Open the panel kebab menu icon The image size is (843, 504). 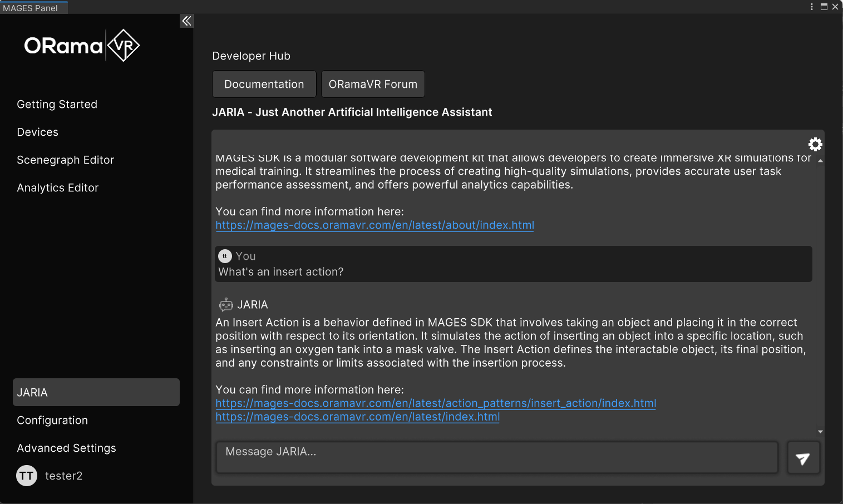click(812, 7)
